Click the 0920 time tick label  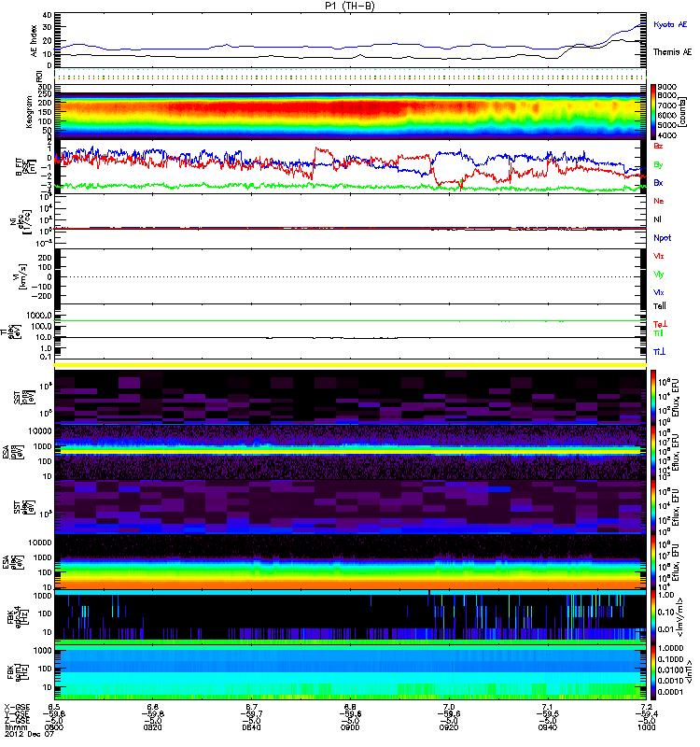click(x=449, y=727)
